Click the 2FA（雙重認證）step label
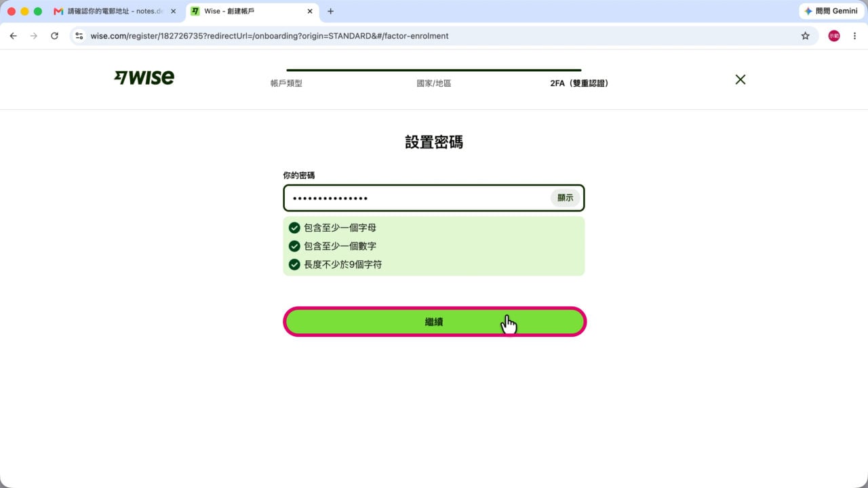Viewport: 868px width, 488px height. click(580, 83)
